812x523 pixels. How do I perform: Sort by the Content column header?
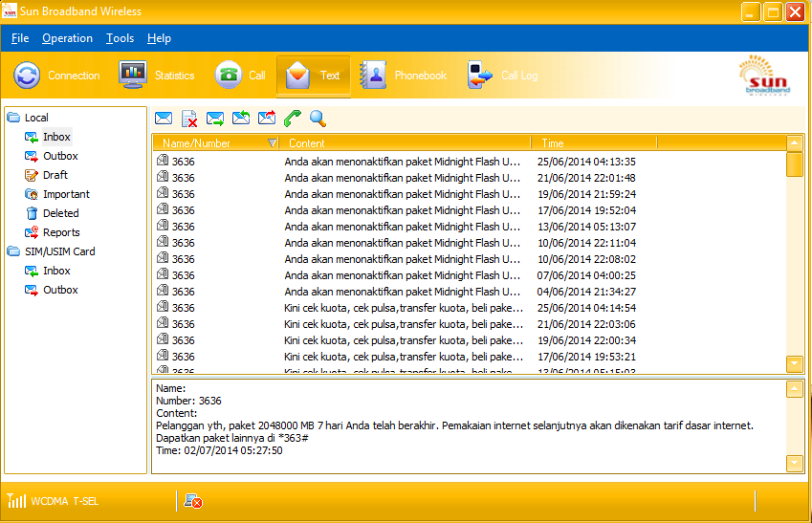(x=405, y=142)
